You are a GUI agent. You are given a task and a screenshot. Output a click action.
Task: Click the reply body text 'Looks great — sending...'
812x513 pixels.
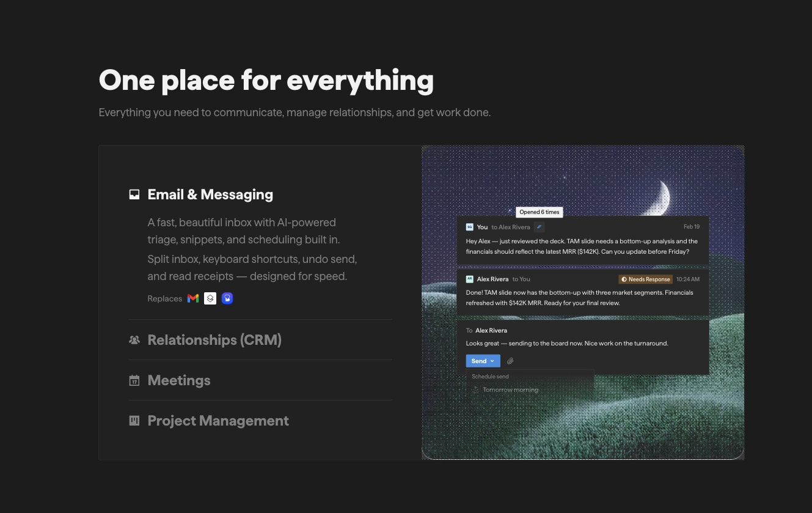[x=567, y=344]
